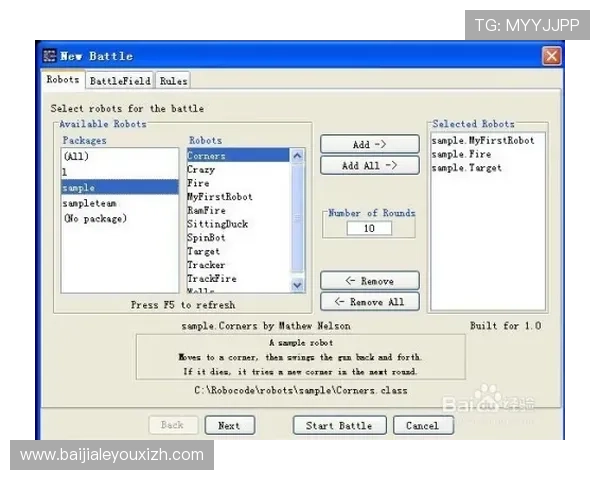Image resolution: width=600 pixels, height=480 pixels.
Task: Select the sampleteam package
Action: tap(119, 203)
